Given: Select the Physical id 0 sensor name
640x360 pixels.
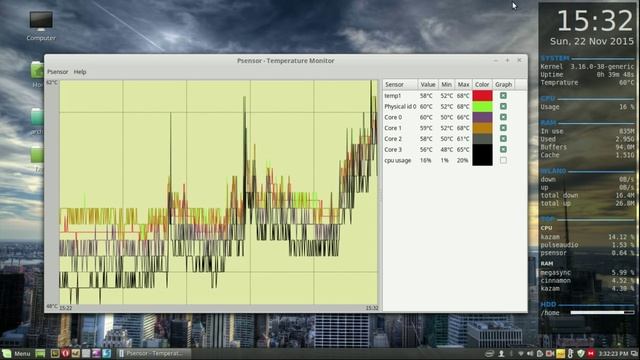Looking at the screenshot, I should click(400, 106).
